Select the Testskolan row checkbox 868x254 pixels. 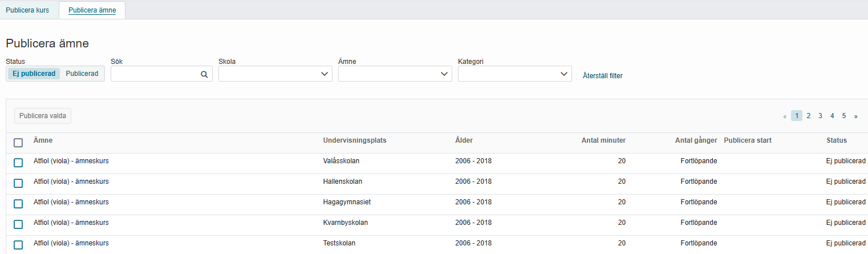click(18, 245)
